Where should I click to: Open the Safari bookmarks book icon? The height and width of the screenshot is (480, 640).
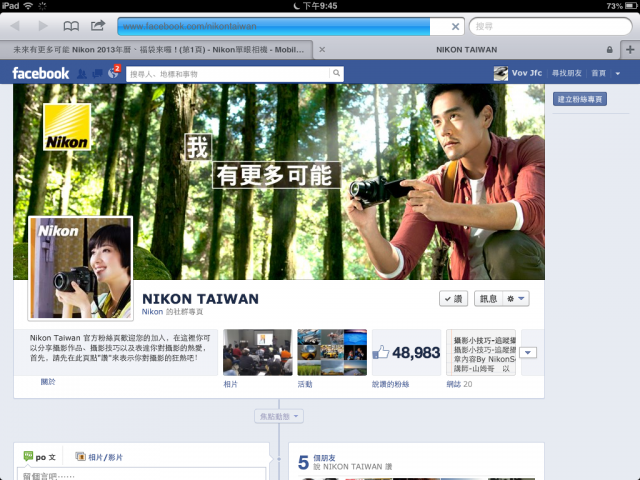pyautogui.click(x=71, y=26)
